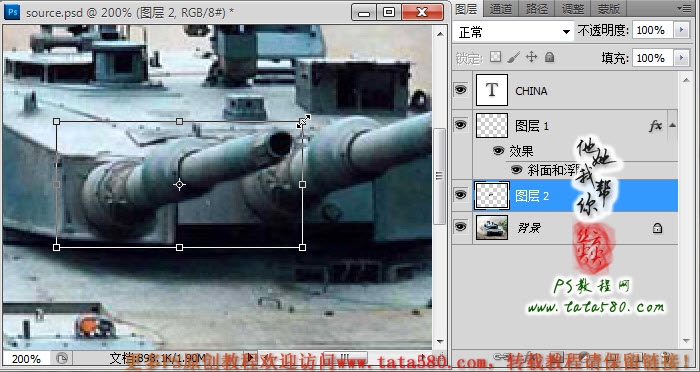Open the 填充 slider arrow
Screen dimensions: 700x372
click(x=681, y=58)
